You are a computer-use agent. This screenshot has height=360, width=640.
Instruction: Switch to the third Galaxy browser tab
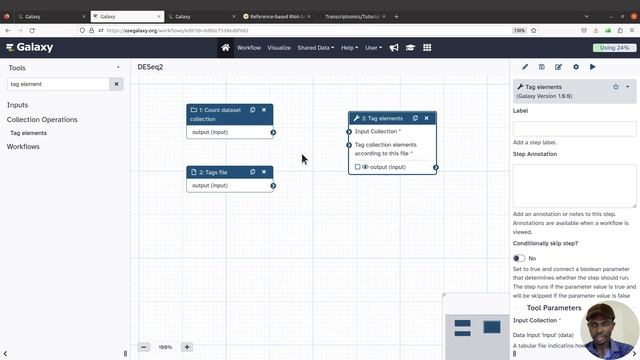[x=200, y=17]
